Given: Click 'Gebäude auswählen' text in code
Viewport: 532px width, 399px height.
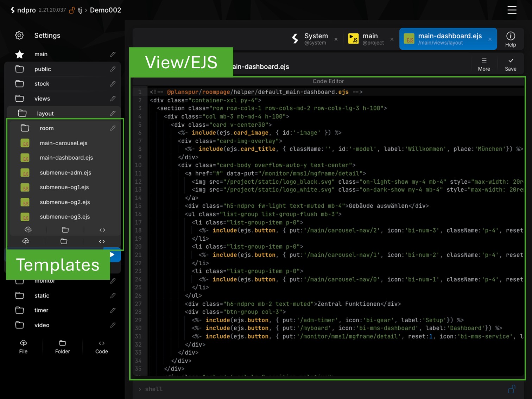Looking at the screenshot, I should click(x=378, y=206).
